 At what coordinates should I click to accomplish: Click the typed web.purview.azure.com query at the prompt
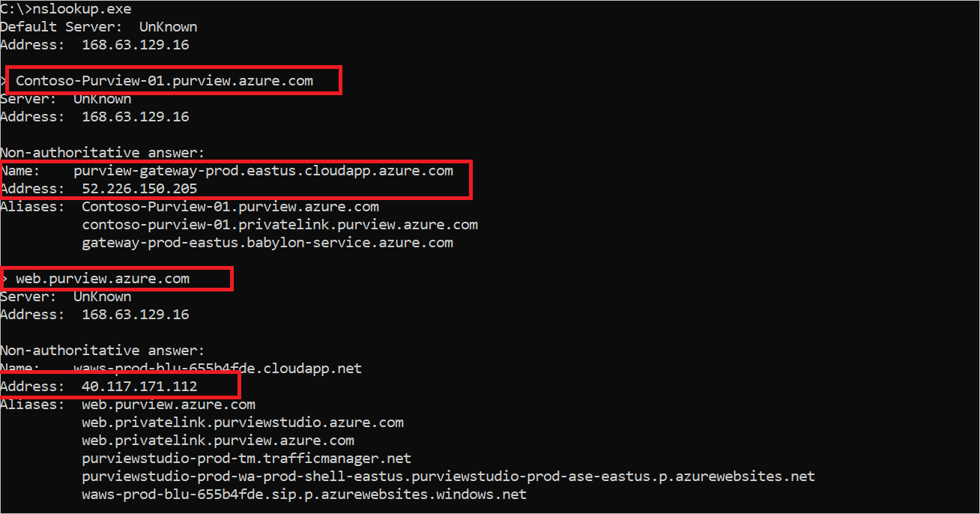[103, 279]
